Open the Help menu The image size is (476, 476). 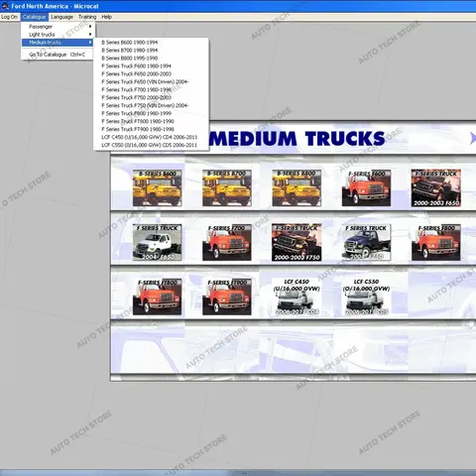(x=106, y=17)
